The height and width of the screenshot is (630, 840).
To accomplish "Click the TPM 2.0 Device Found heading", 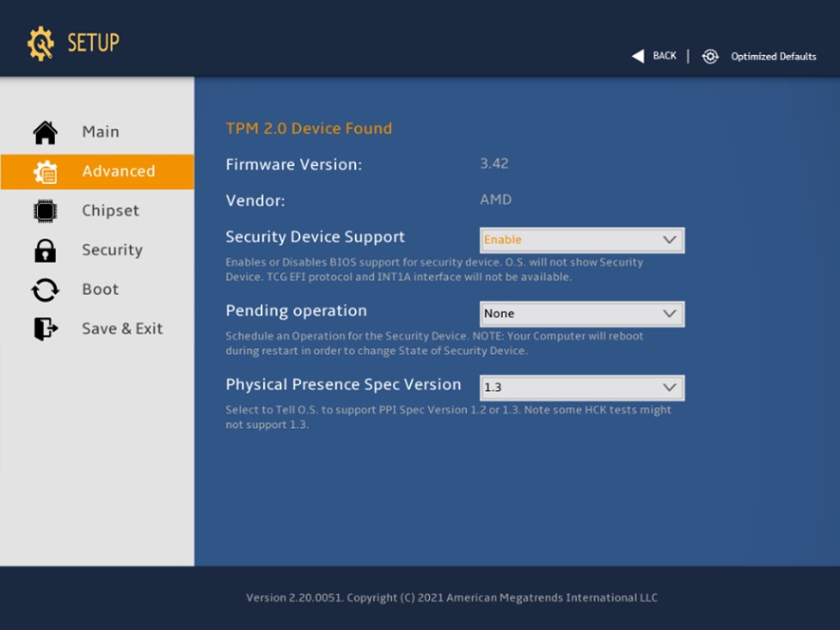I will pyautogui.click(x=308, y=128).
